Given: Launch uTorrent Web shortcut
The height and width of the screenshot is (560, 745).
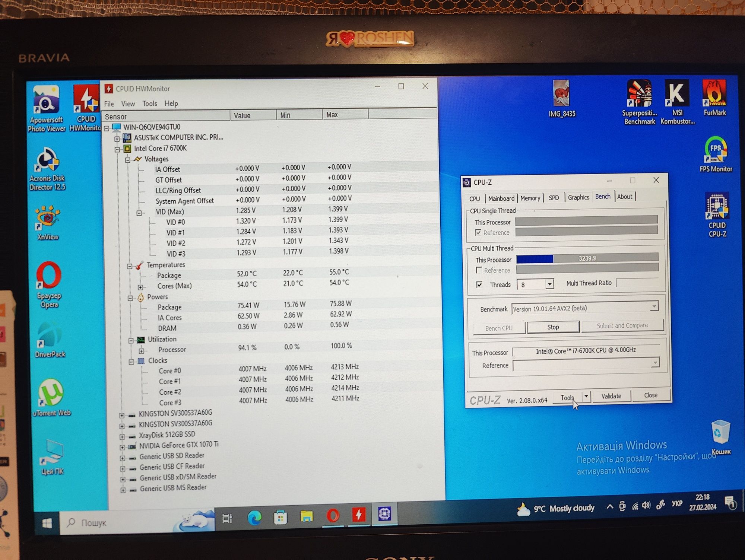Looking at the screenshot, I should [x=52, y=397].
